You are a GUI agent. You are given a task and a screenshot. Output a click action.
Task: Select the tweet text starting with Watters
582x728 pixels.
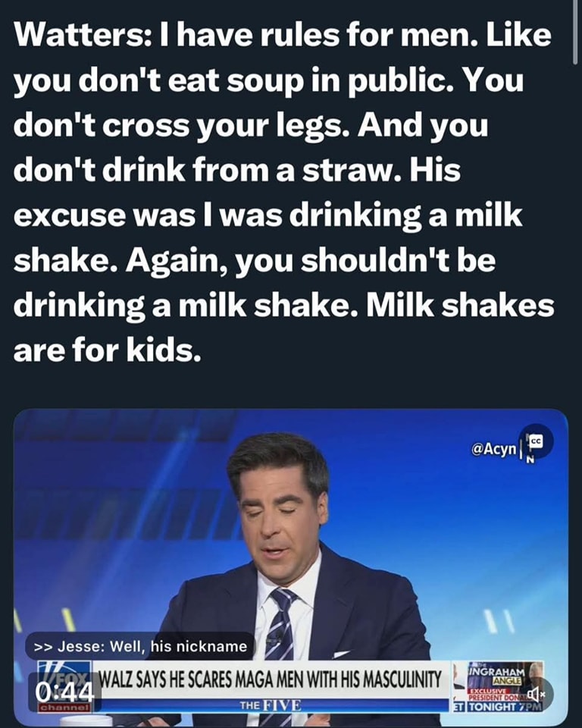tap(284, 192)
